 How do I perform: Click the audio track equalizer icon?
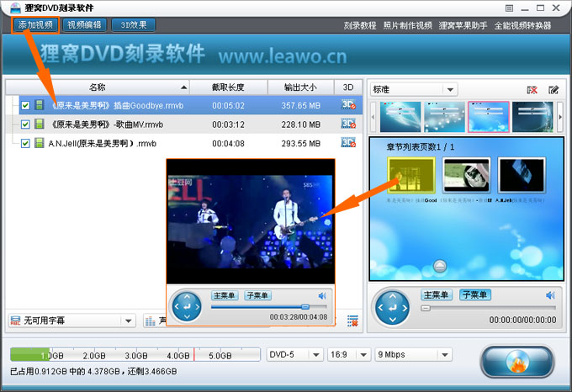pyautogui.click(x=151, y=320)
